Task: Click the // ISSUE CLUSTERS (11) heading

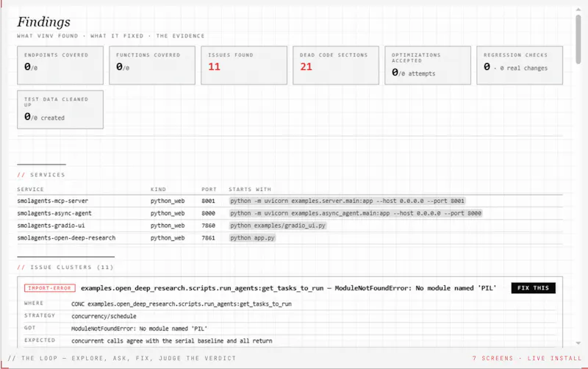Action: [65, 268]
